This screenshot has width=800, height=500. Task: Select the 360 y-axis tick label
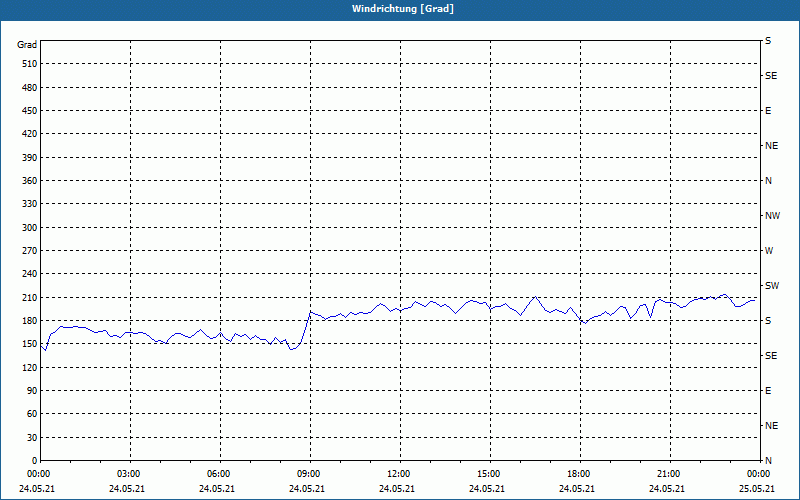30,181
